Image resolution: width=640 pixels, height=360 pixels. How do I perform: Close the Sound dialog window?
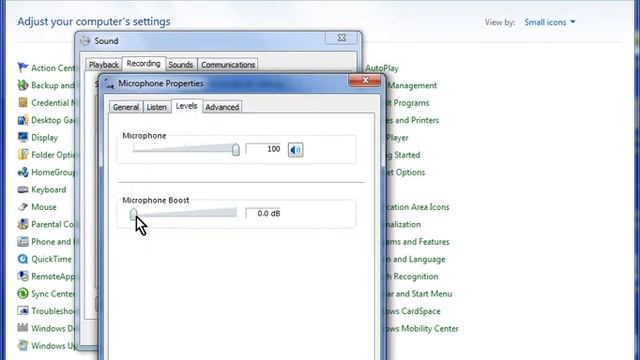[x=342, y=38]
